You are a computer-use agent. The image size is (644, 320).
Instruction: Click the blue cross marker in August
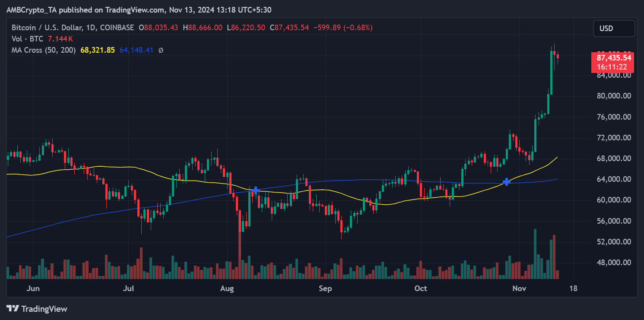(x=255, y=190)
